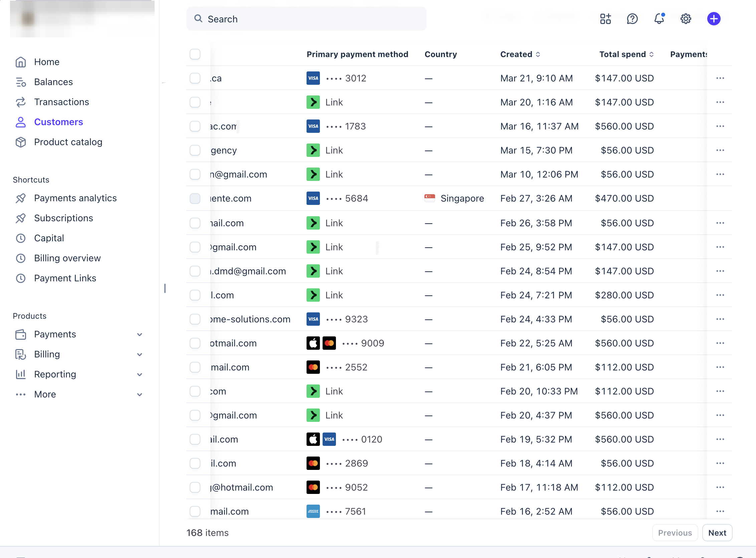This screenshot has height=558, width=756.
Task: Click the Search field at the top
Action: (x=306, y=19)
